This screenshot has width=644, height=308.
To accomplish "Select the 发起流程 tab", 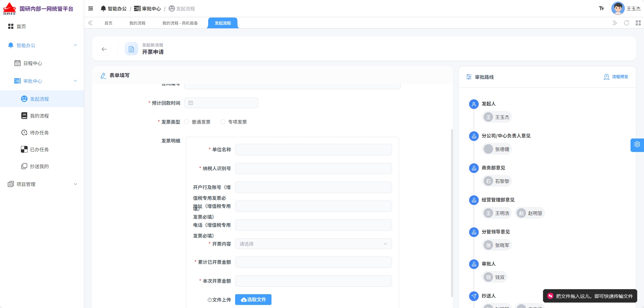I will pyautogui.click(x=223, y=23).
